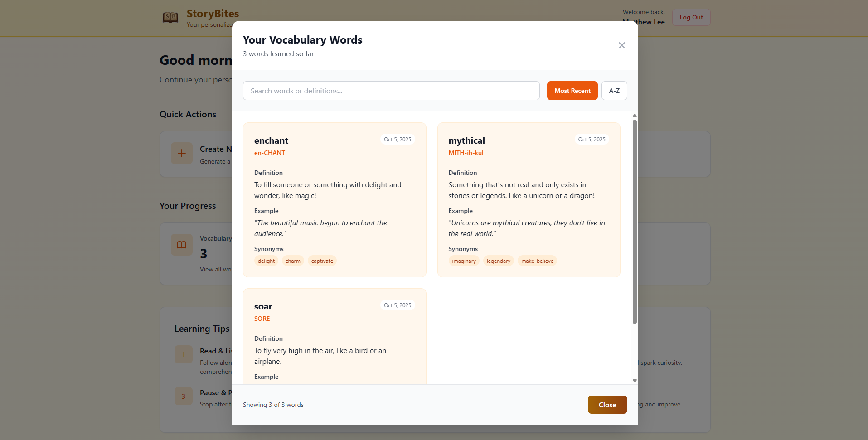This screenshot has width=868, height=440.
Task: Open the 'soar' word card
Action: [x=335, y=336]
